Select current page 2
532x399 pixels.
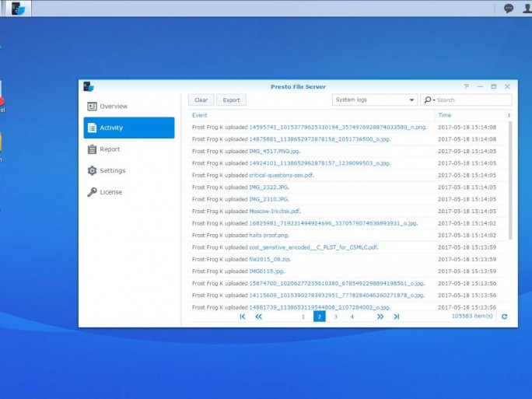point(319,317)
